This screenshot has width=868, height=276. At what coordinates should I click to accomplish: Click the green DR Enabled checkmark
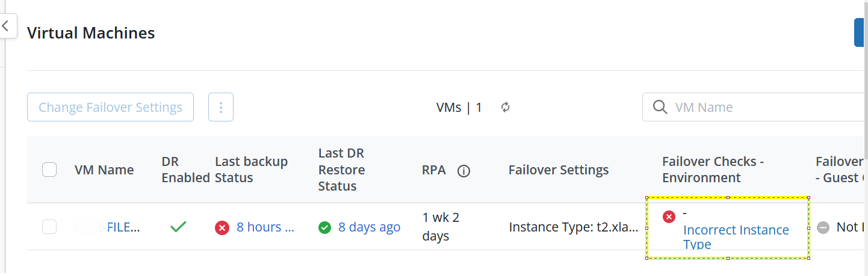[x=178, y=227]
